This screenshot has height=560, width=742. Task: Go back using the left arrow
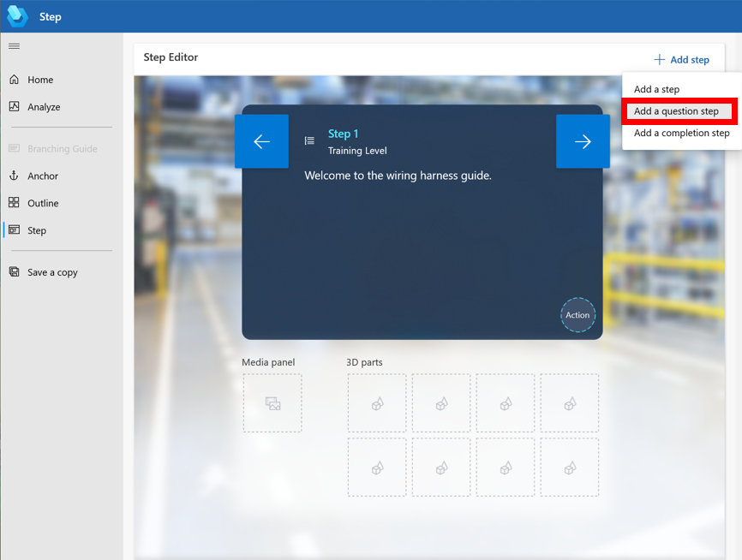[261, 141]
